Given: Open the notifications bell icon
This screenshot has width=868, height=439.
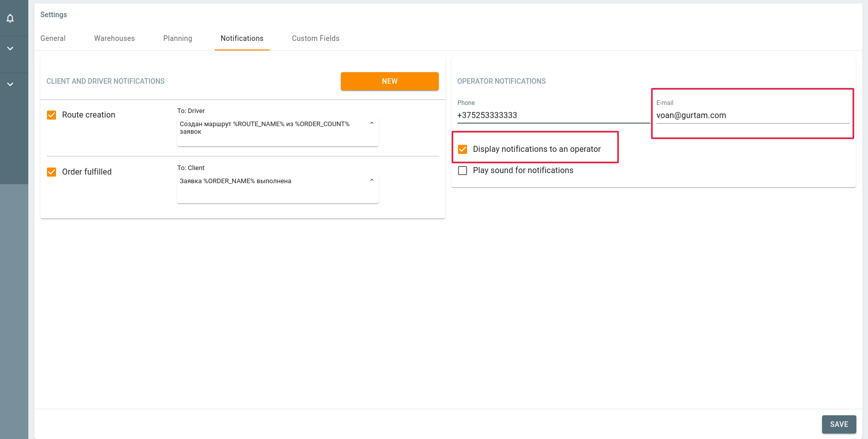Looking at the screenshot, I should [x=10, y=19].
